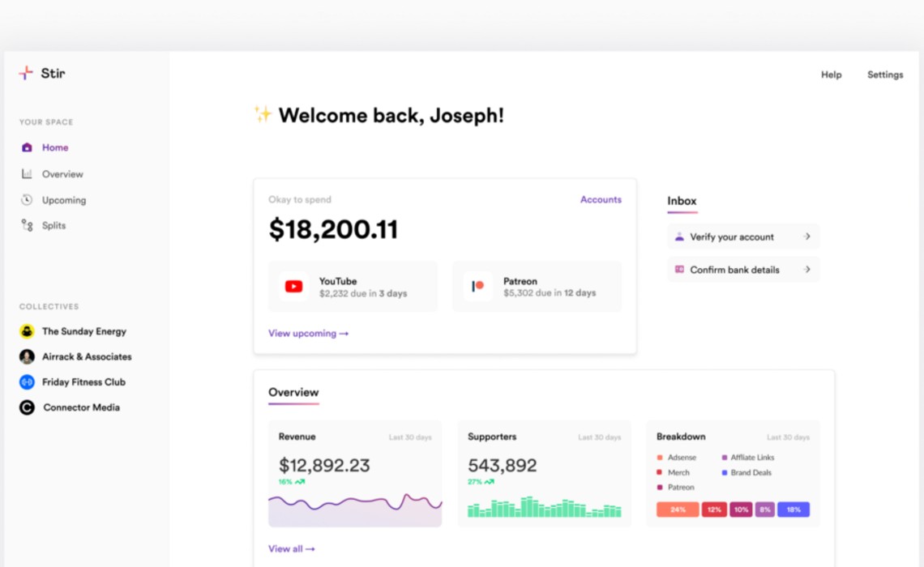Click Connector Media collective icon
924x567 pixels.
pyautogui.click(x=27, y=407)
